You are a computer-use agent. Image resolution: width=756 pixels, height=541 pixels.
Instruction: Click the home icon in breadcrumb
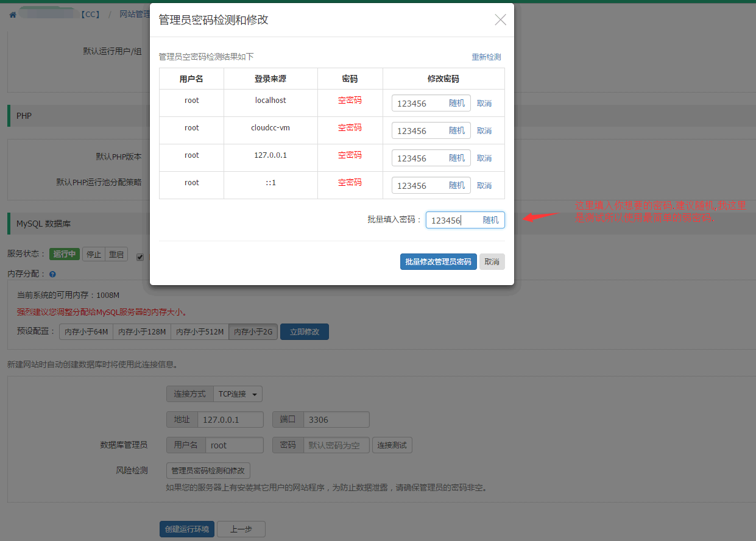click(x=12, y=14)
